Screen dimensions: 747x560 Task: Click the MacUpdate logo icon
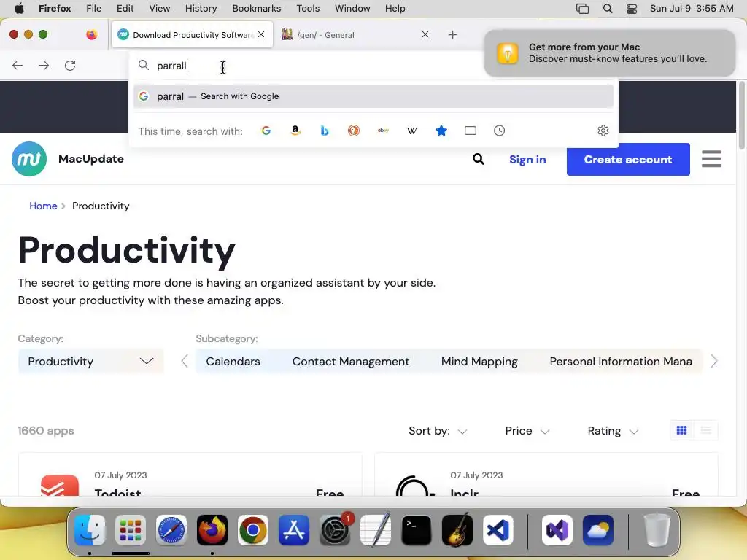[x=29, y=159]
